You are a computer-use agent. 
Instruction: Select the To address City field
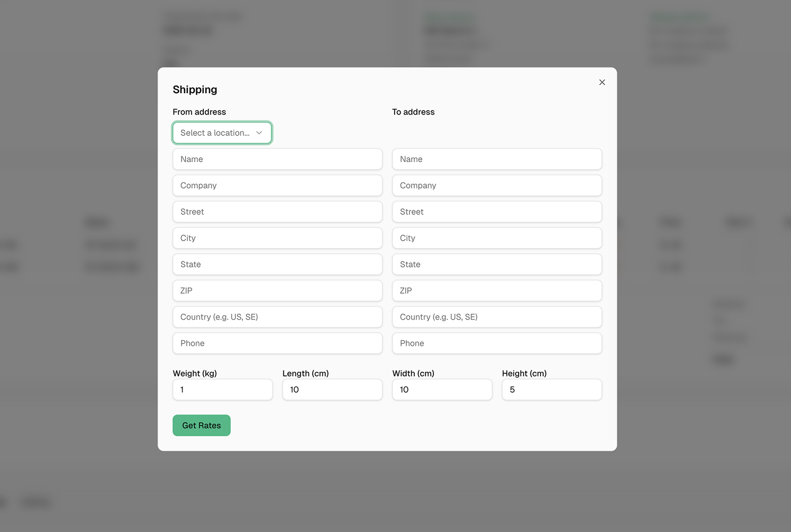click(496, 238)
